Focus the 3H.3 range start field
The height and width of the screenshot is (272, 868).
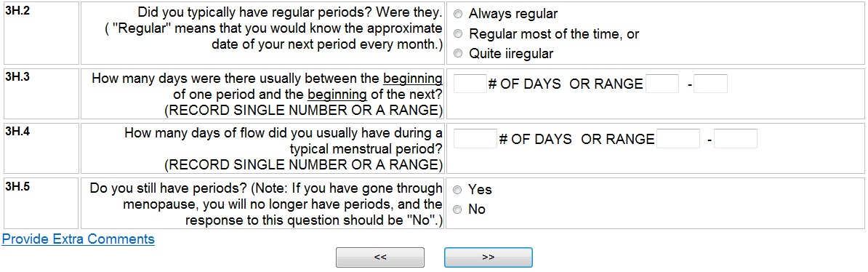[662, 84]
